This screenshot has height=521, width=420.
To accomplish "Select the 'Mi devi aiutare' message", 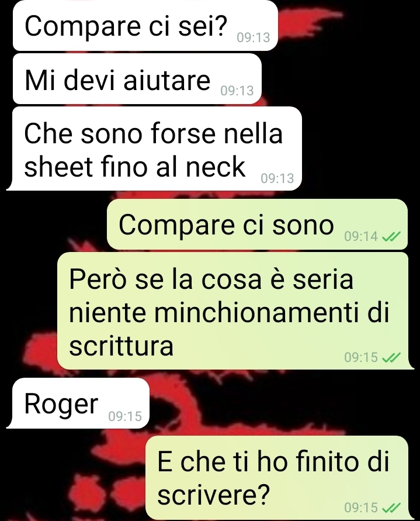I will (137, 79).
